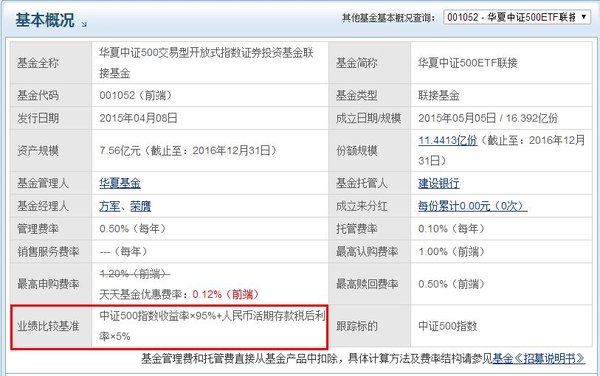Click the 基金全称 label cell
Viewport: 600px width, 376px height.
tap(51, 63)
